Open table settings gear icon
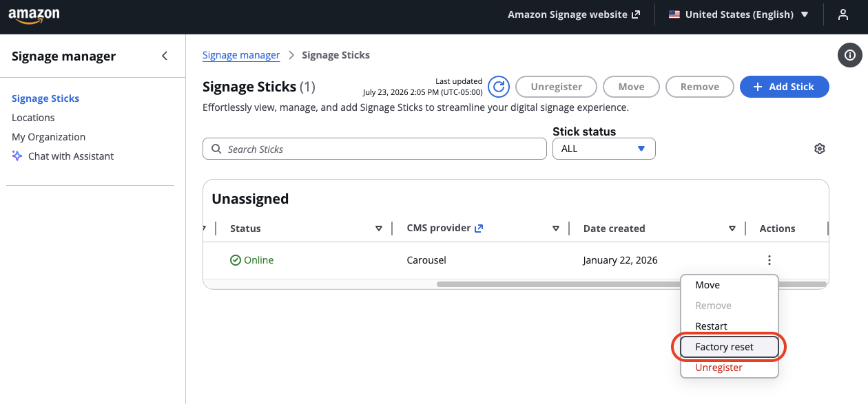Screen dimensions: 868x404 (820, 149)
